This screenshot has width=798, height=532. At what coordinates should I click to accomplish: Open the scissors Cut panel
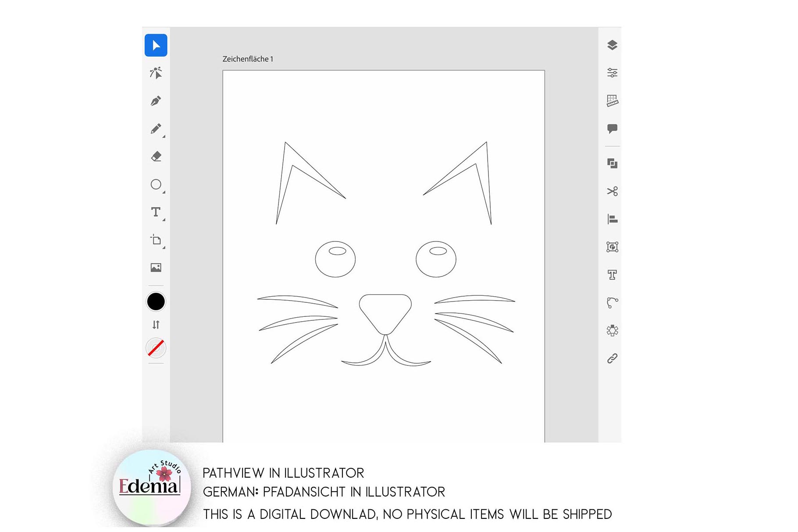coord(613,191)
